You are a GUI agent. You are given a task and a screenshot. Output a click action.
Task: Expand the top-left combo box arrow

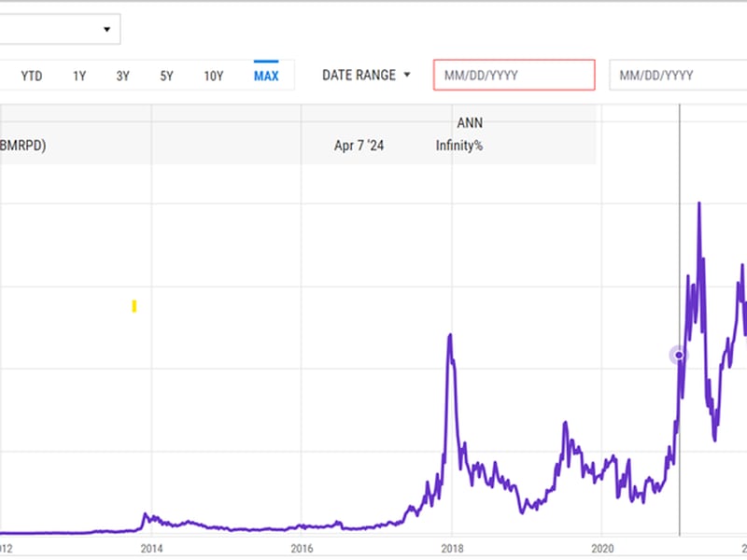pyautogui.click(x=106, y=30)
